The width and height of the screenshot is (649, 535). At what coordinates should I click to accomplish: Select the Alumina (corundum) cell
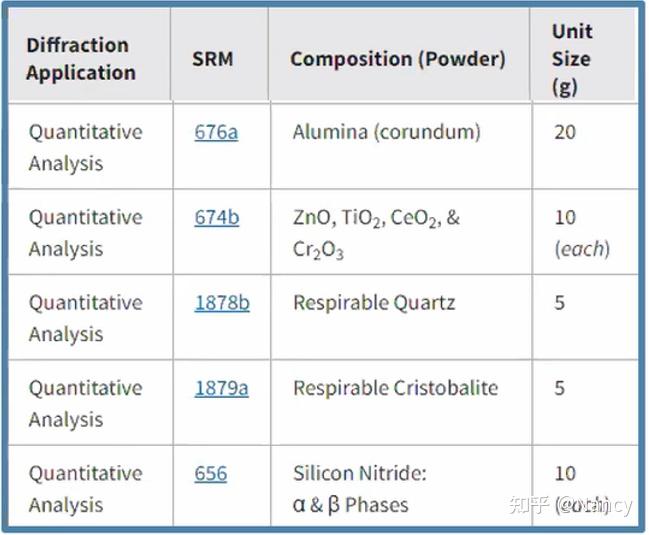click(x=386, y=132)
